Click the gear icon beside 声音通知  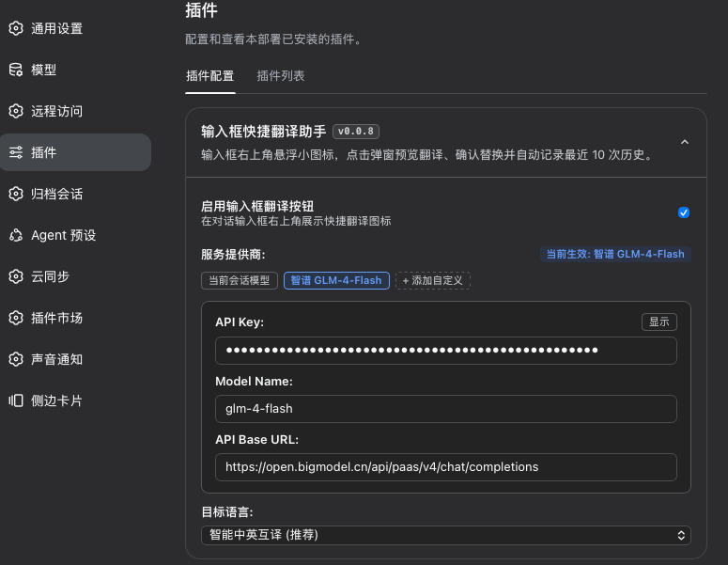coord(16,359)
